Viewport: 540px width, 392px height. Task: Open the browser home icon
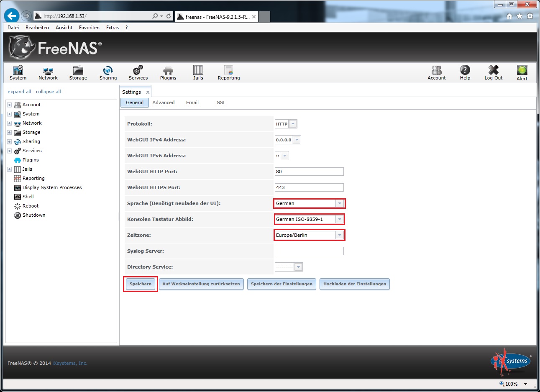point(509,16)
